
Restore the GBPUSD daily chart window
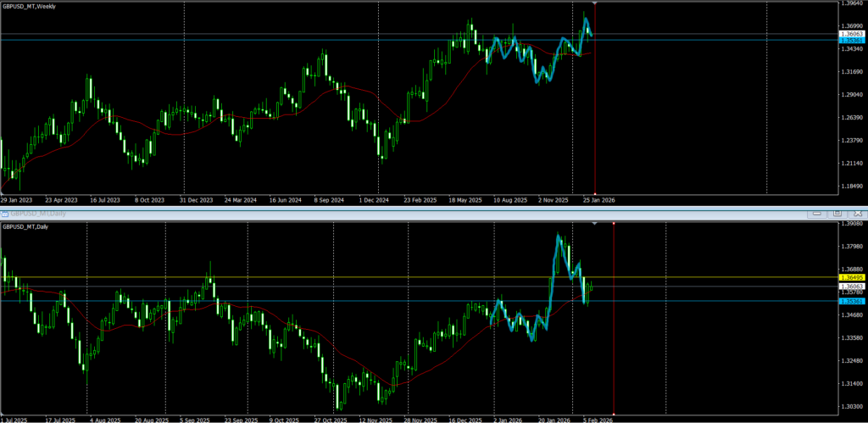[837, 214]
